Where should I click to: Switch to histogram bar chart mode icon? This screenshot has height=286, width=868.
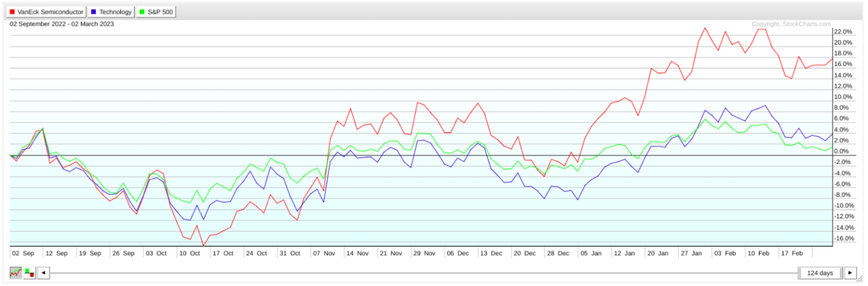pyautogui.click(x=29, y=273)
